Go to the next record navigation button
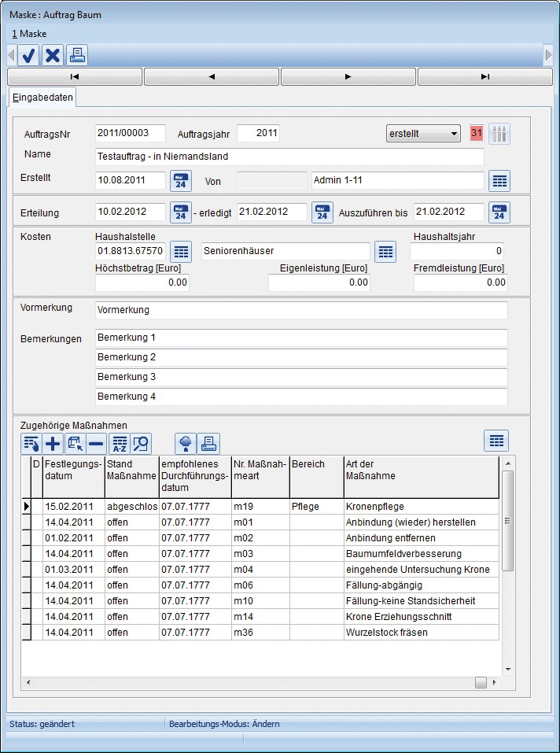This screenshot has width=560, height=753. tap(348, 76)
